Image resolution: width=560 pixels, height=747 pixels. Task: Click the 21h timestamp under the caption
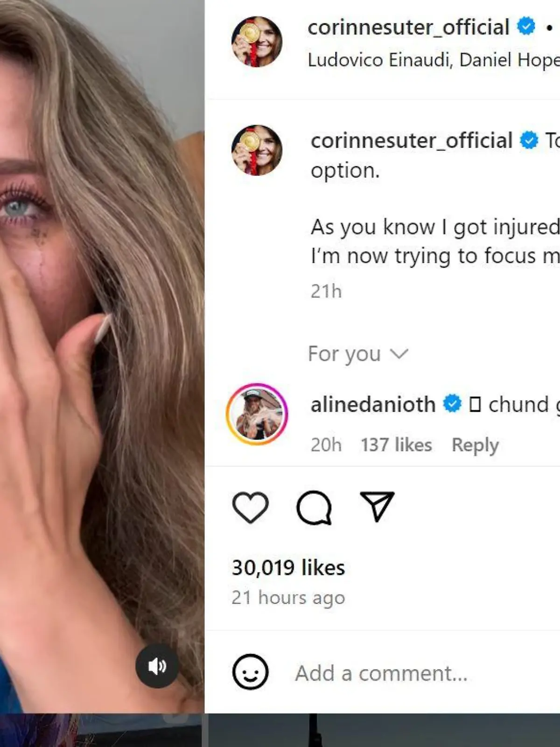point(325,291)
